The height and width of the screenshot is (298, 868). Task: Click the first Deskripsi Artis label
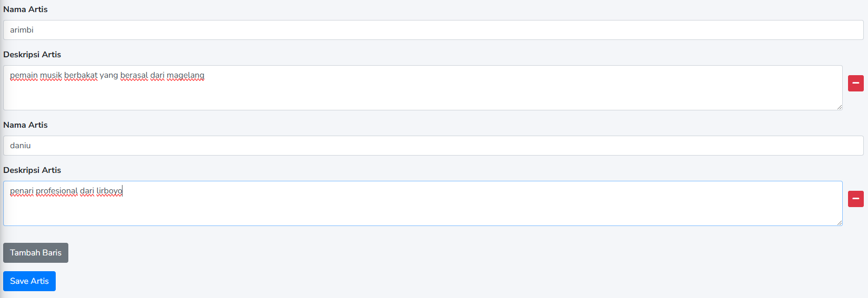32,55
